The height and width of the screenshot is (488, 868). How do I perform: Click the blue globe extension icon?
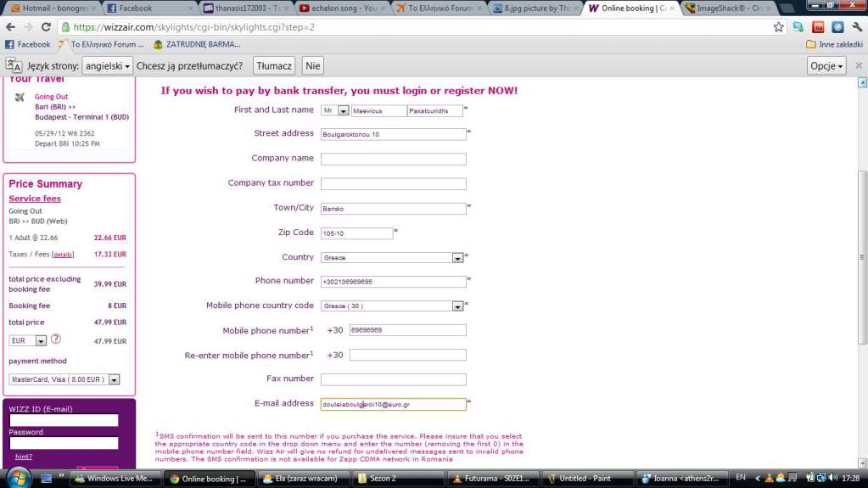pyautogui.click(x=837, y=27)
